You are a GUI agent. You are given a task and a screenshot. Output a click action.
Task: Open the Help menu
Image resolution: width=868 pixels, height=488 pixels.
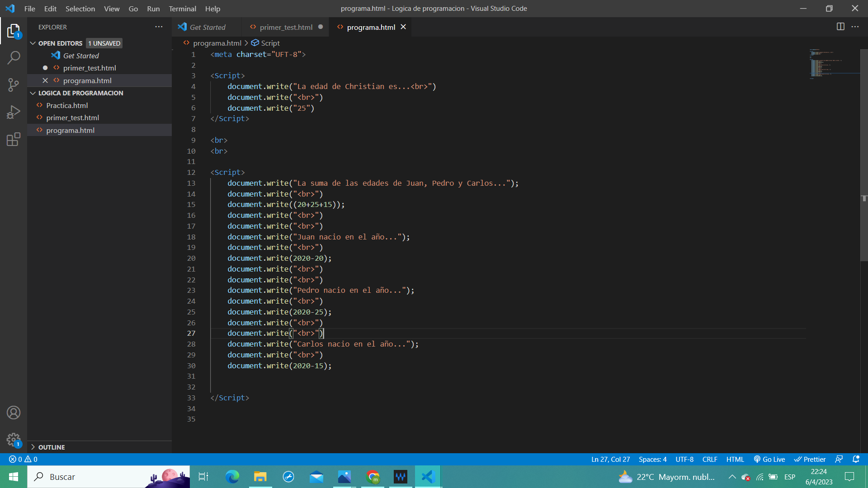pyautogui.click(x=212, y=9)
